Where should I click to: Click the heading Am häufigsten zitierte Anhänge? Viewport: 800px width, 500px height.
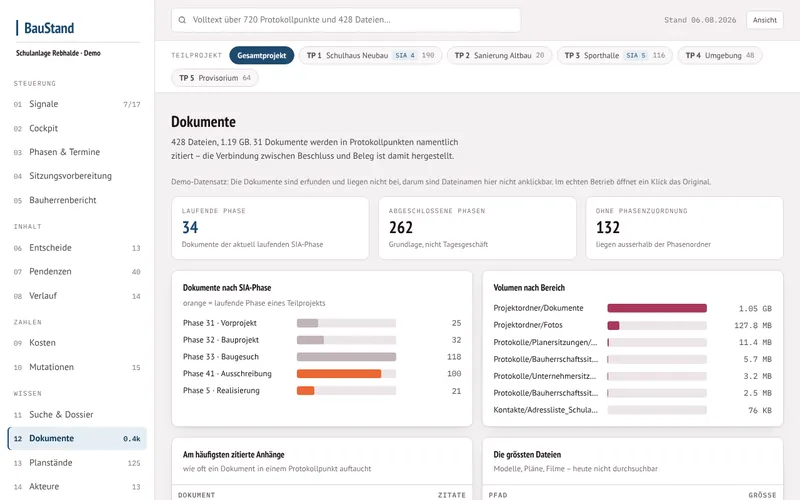pyautogui.click(x=234, y=455)
